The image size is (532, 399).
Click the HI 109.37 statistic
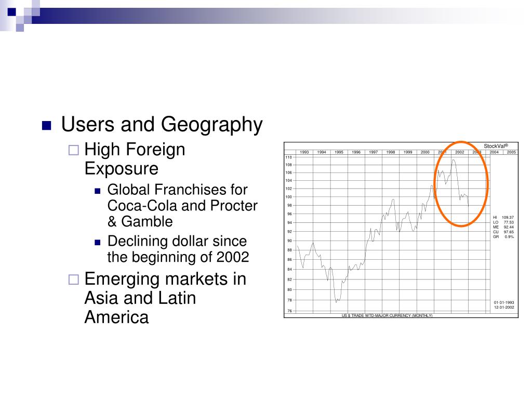pyautogui.click(x=503, y=217)
